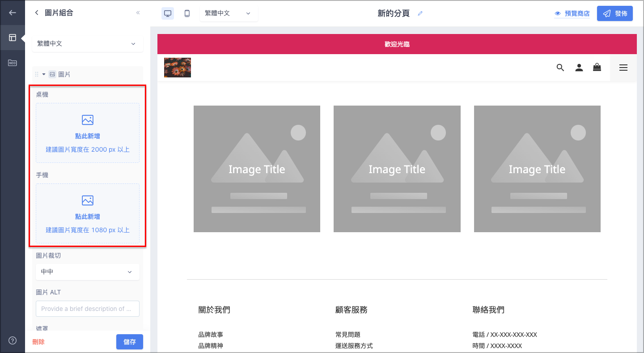644x353 pixels.
Task: Click the 新的分頁 page title text
Action: (x=394, y=13)
